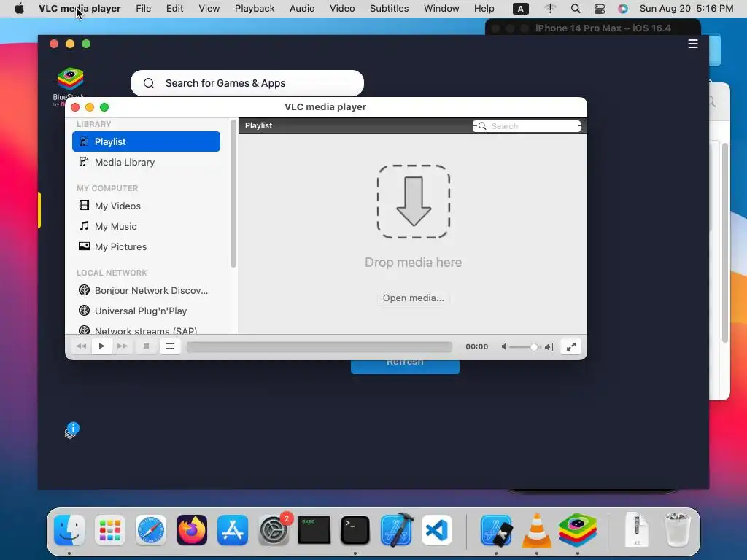Image resolution: width=747 pixels, height=560 pixels.
Task: Open the Video menu
Action: (x=342, y=9)
